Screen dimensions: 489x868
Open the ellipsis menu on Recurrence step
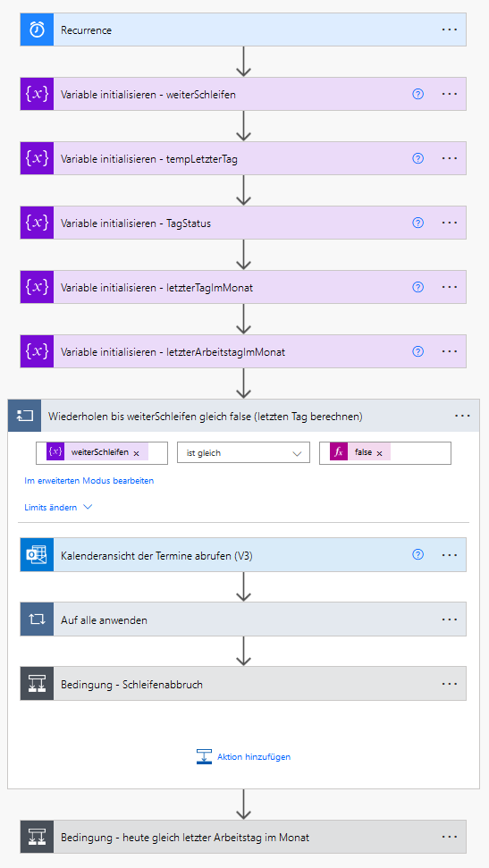pos(450,29)
